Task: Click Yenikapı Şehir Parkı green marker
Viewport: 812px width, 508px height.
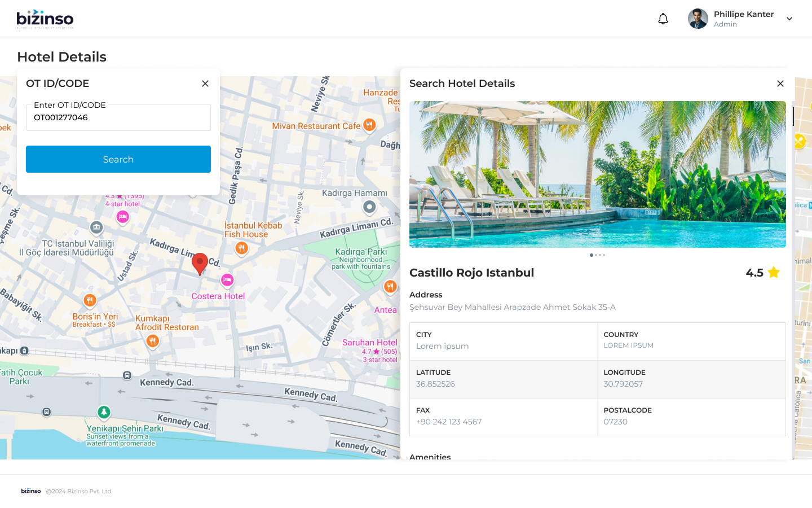Action: click(x=104, y=413)
